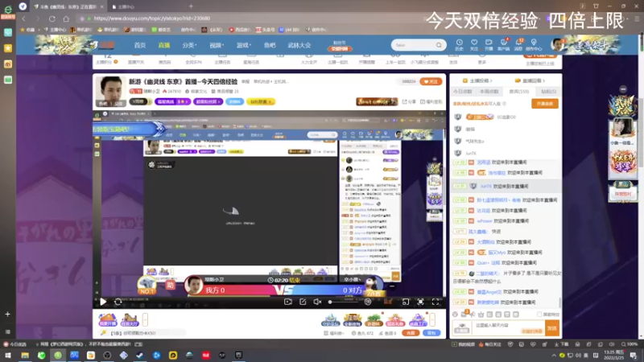
Task: Expand the 分类 dropdown menu
Action: tap(189, 45)
